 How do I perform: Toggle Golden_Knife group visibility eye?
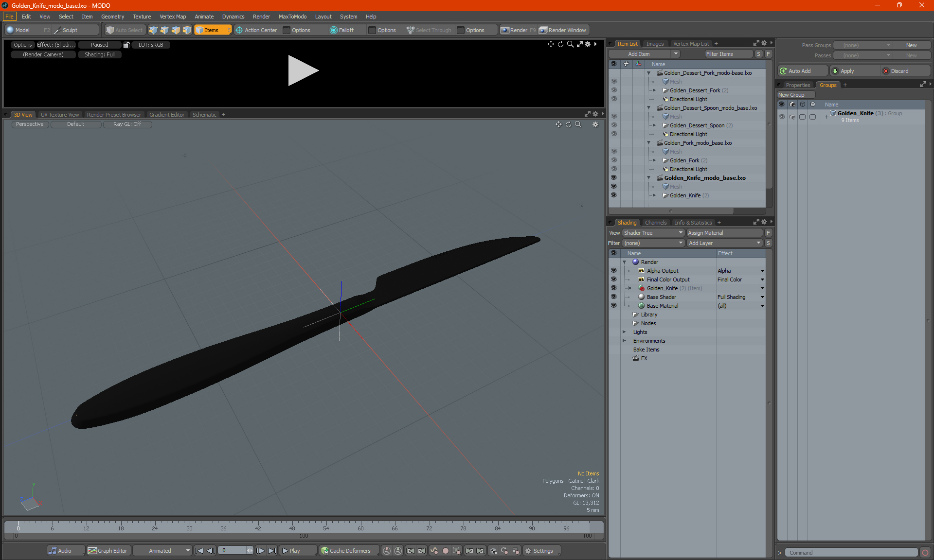tap(782, 117)
